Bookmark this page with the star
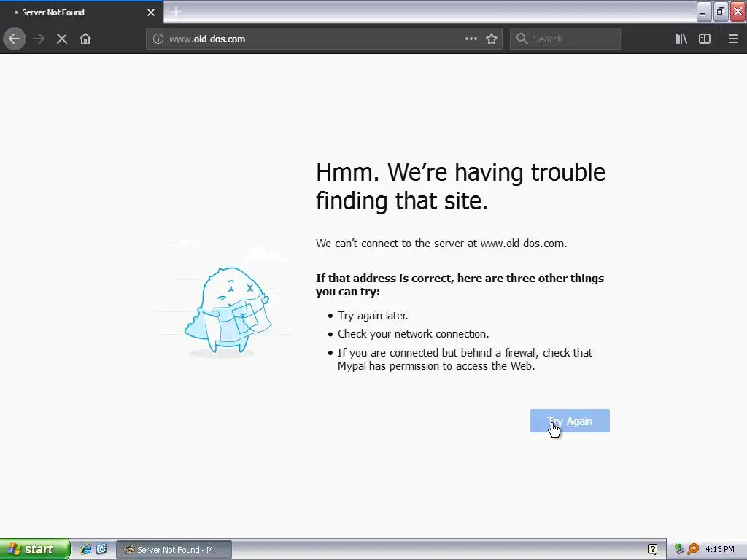 [x=492, y=39]
